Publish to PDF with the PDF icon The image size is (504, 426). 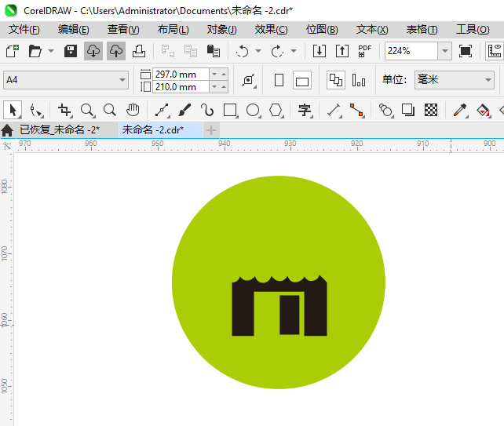coord(364,51)
